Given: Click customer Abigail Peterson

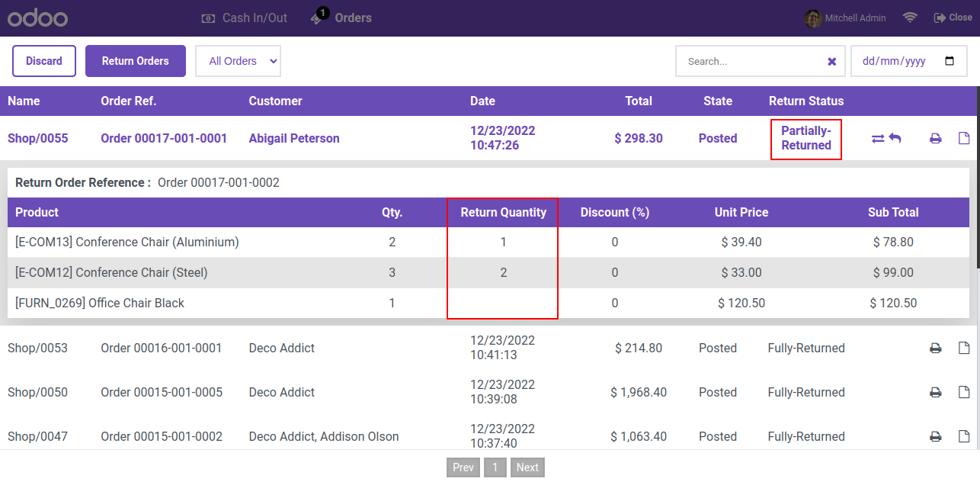Looking at the screenshot, I should [x=294, y=138].
